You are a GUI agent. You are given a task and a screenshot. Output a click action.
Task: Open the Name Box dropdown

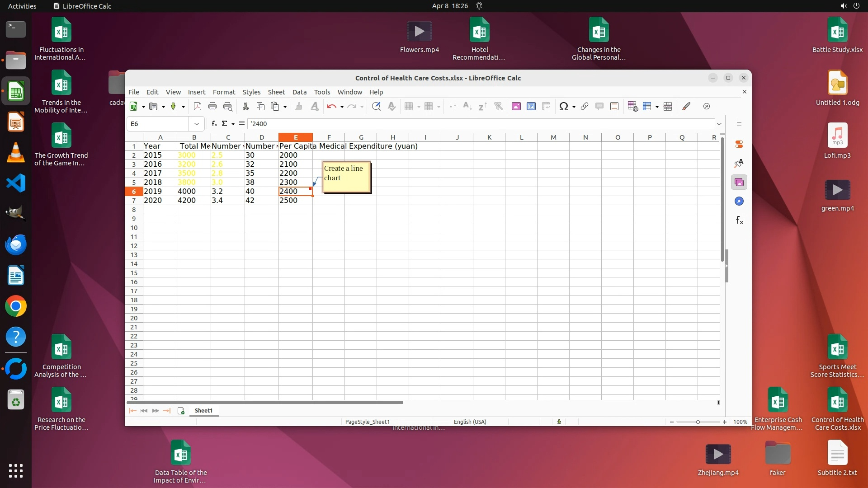coord(197,124)
